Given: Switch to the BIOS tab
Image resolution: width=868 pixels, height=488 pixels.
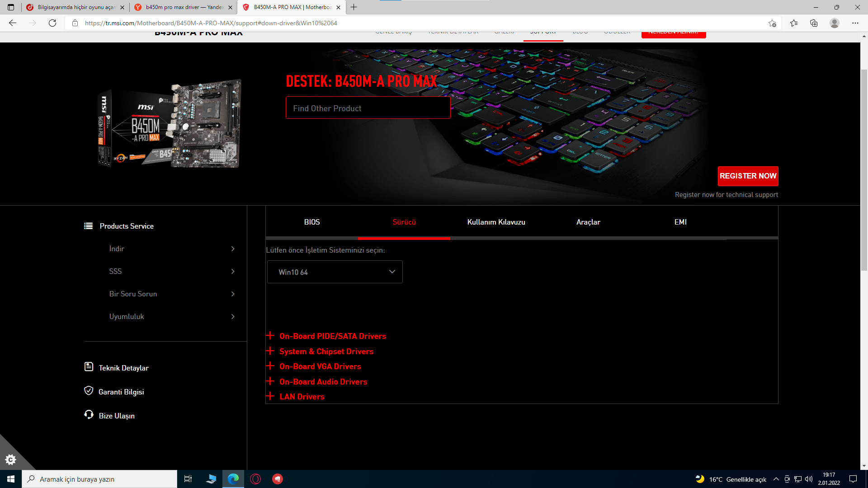Looking at the screenshot, I should 311,222.
